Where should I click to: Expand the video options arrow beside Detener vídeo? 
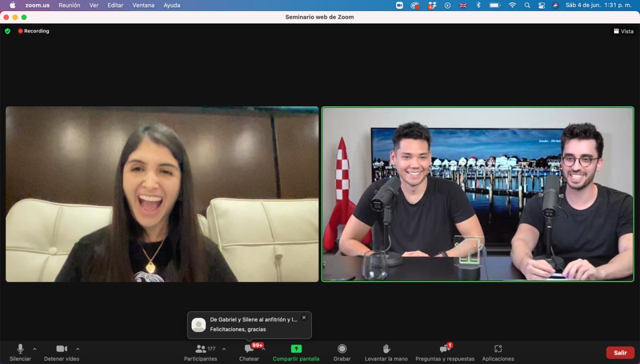click(77, 349)
